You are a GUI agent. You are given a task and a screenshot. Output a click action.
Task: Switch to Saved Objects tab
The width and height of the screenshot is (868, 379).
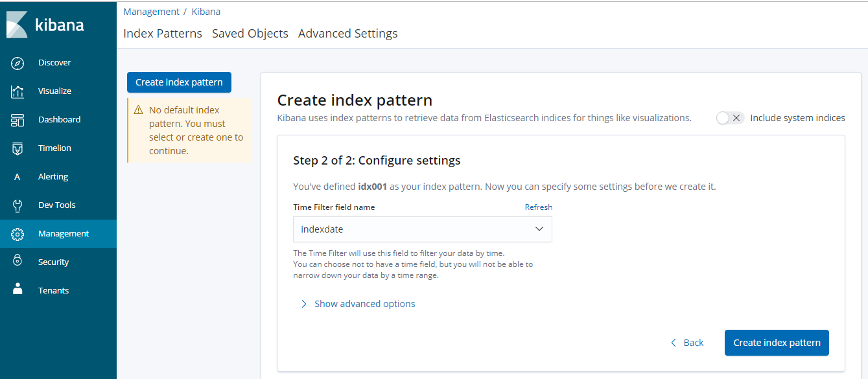click(250, 34)
